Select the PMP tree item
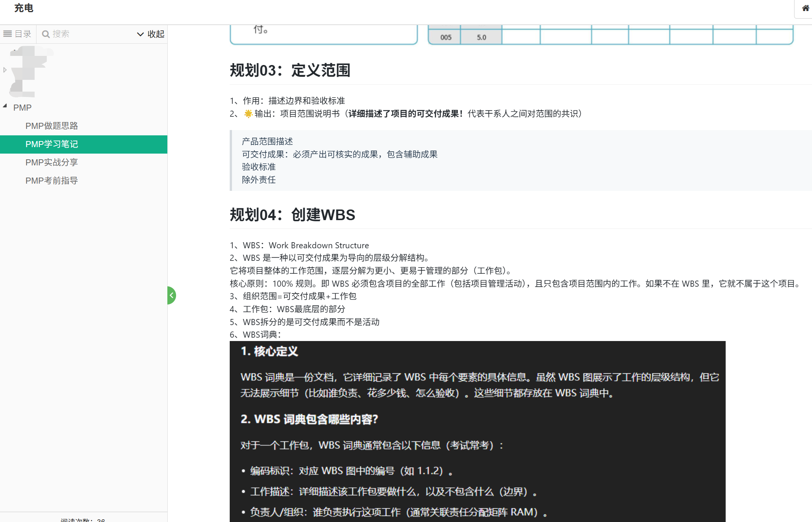812x522 pixels. [x=22, y=108]
